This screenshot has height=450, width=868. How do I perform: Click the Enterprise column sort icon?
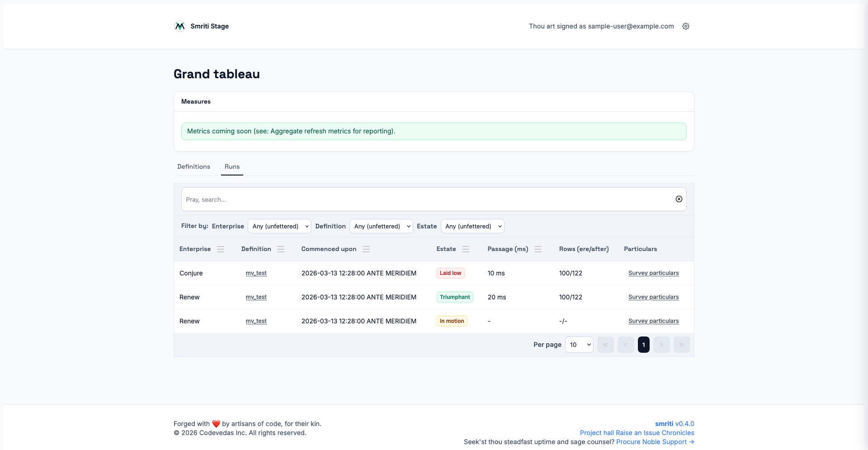(221, 249)
